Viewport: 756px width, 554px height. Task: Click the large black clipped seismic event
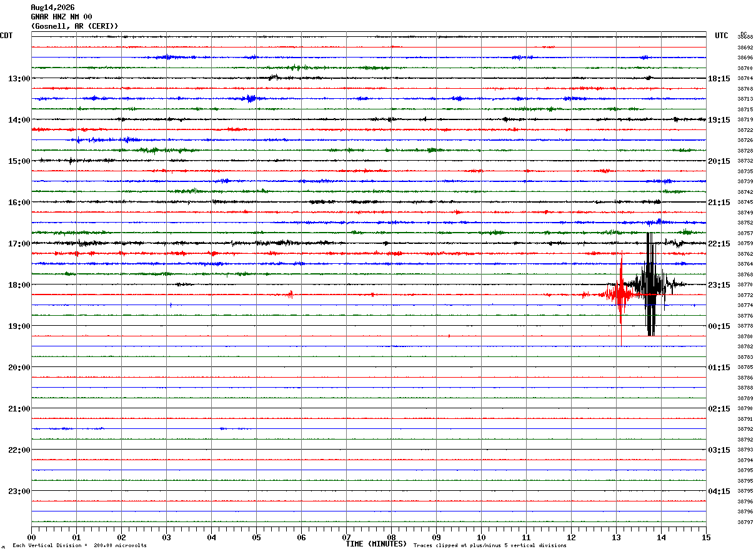(650, 285)
